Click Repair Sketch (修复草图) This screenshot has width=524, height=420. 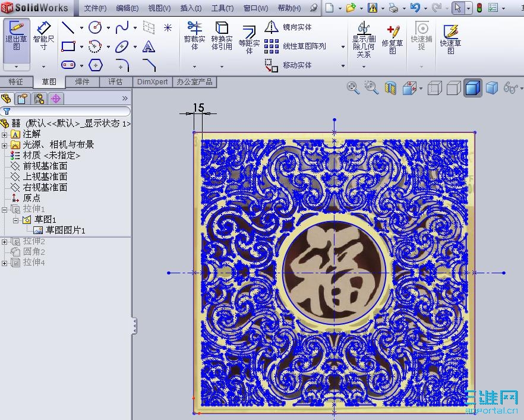[x=392, y=39]
